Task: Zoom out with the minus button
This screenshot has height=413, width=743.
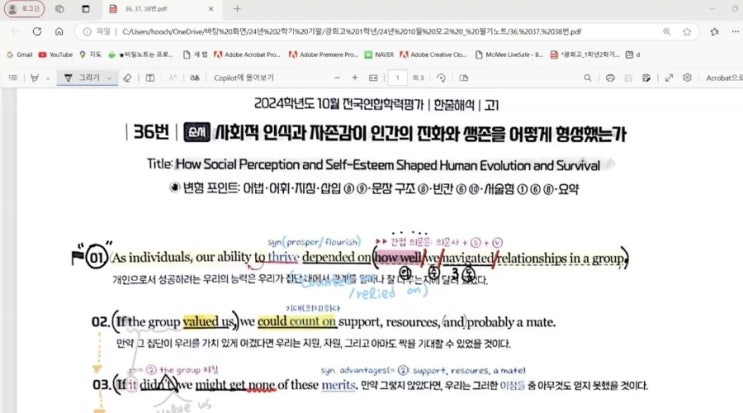Action: click(337, 78)
